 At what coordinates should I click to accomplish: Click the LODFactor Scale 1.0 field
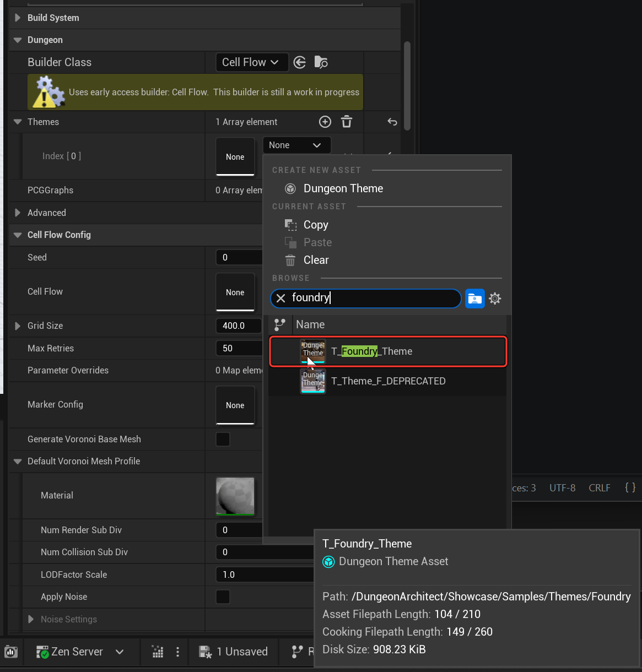[x=265, y=575]
